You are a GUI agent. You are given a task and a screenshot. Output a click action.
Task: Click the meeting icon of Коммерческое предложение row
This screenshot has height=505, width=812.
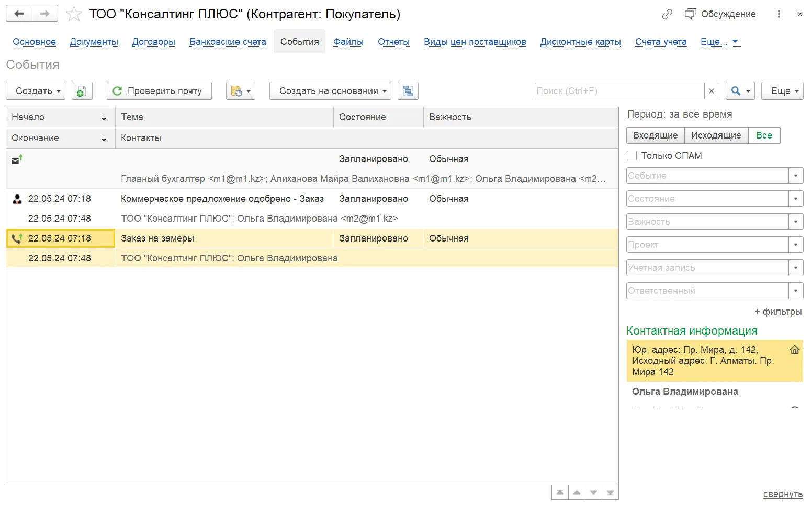(x=17, y=199)
